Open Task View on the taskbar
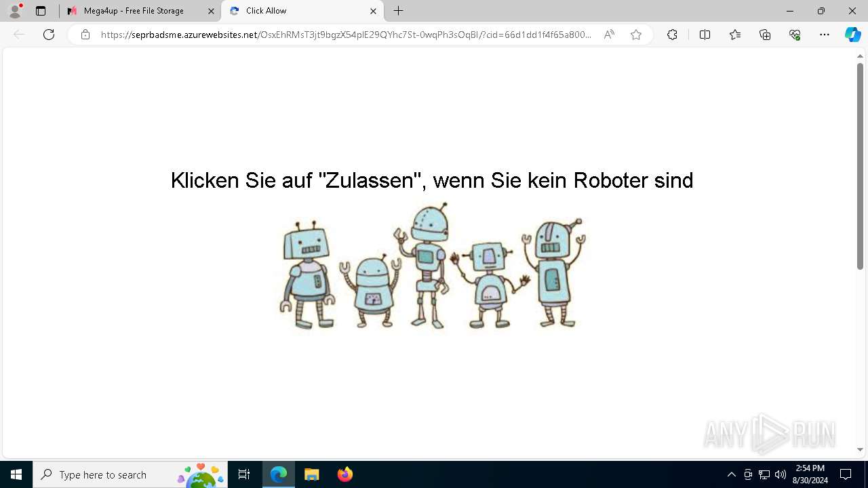The width and height of the screenshot is (868, 488). click(244, 474)
